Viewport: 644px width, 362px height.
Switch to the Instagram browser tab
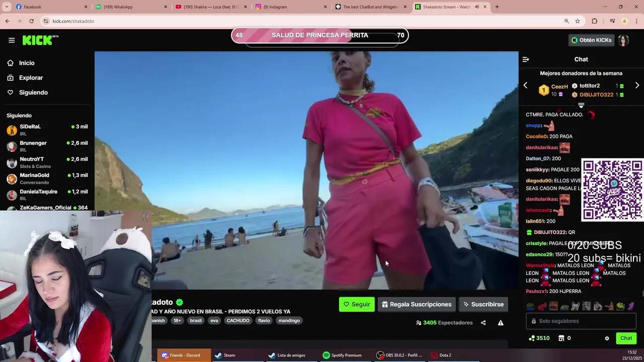point(291,7)
